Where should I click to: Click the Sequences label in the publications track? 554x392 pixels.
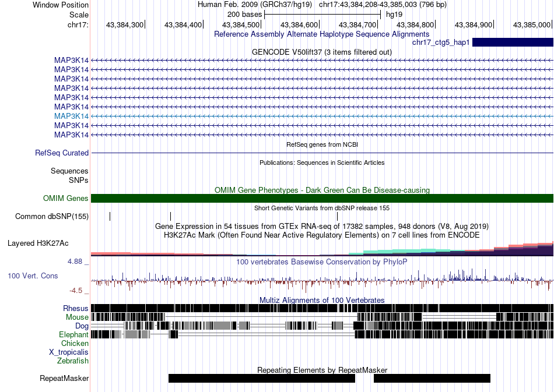tap(69, 171)
